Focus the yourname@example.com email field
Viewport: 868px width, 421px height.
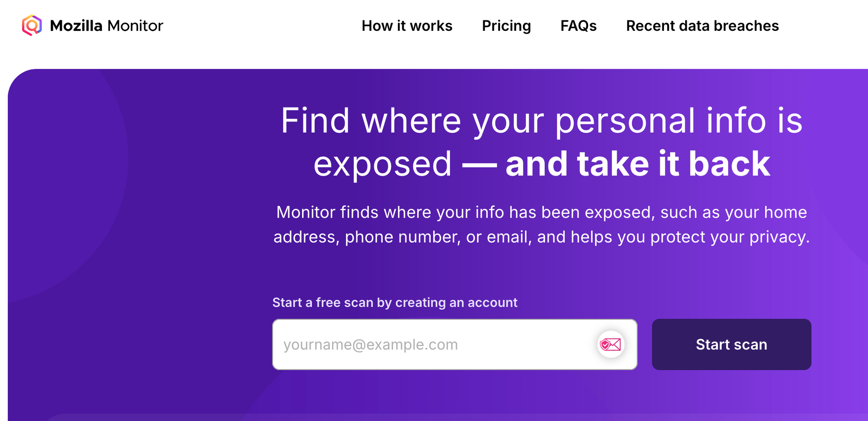coord(434,345)
